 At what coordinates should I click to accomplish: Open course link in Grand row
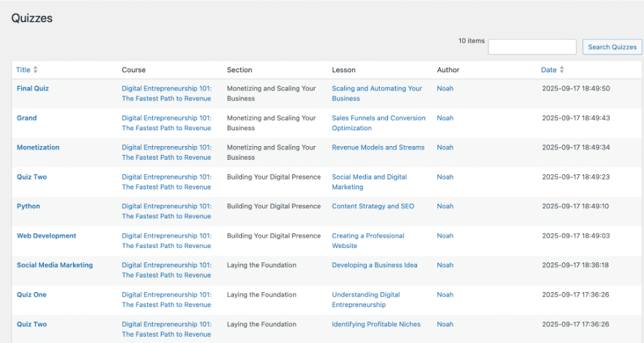pyautogui.click(x=167, y=123)
